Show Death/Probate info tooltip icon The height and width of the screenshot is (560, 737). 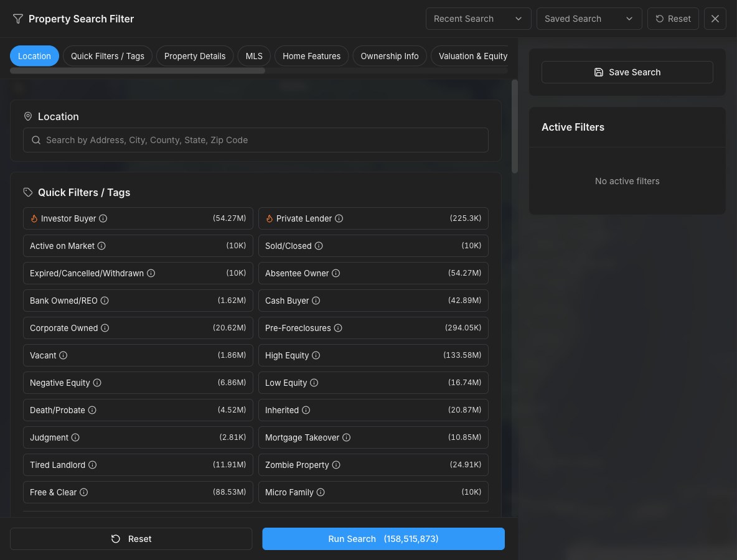92,410
